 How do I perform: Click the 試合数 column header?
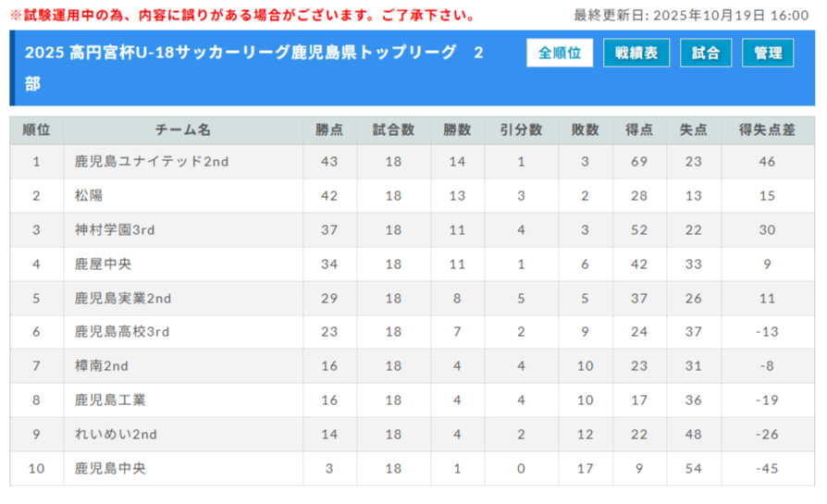(393, 130)
